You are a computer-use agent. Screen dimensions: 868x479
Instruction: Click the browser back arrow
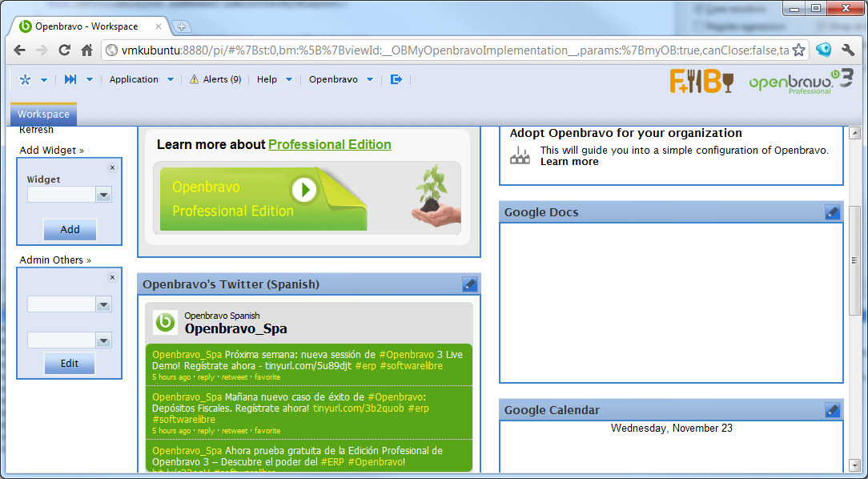click(x=20, y=50)
